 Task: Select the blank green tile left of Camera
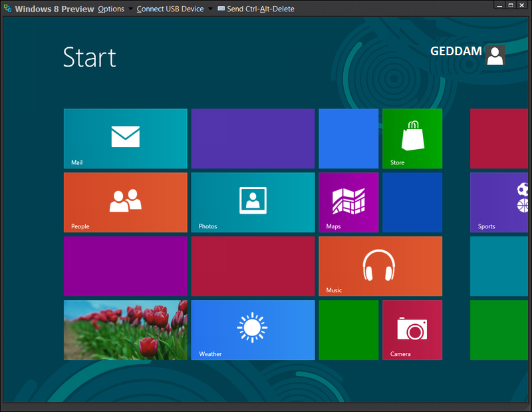[x=348, y=330]
